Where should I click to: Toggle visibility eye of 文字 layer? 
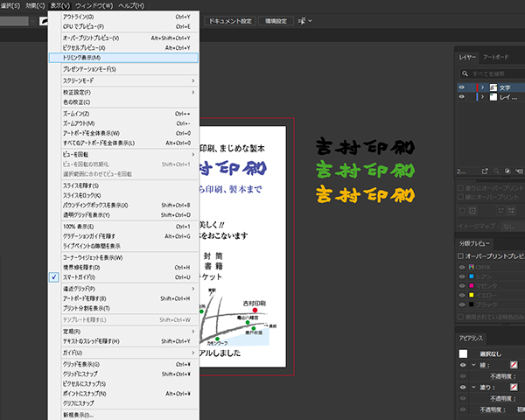pyautogui.click(x=462, y=87)
